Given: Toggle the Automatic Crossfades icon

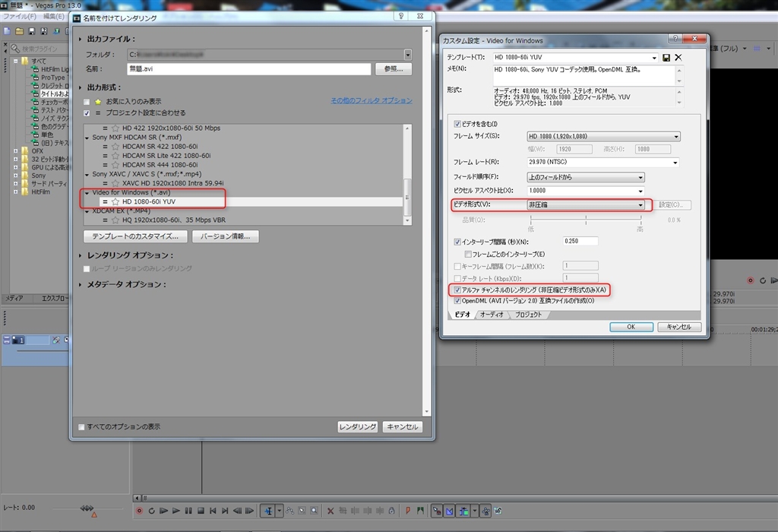Looking at the screenshot, I should click(450, 511).
